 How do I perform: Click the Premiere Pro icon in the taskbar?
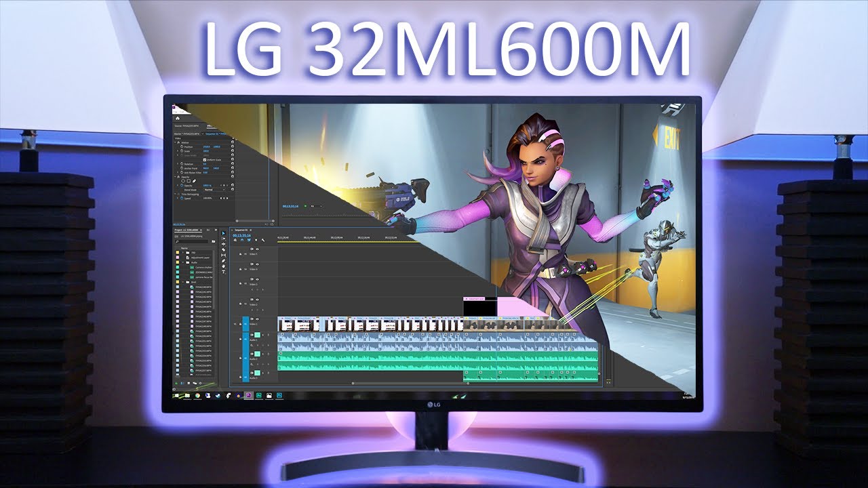coord(249,395)
